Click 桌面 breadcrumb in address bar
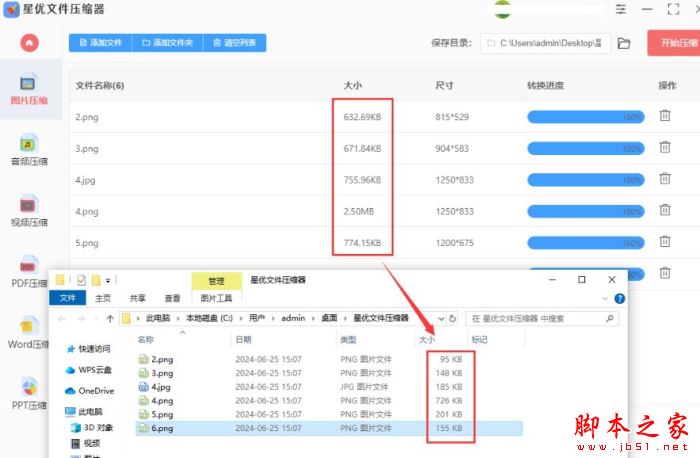Viewport: 700px width, 458px height. pos(329,318)
